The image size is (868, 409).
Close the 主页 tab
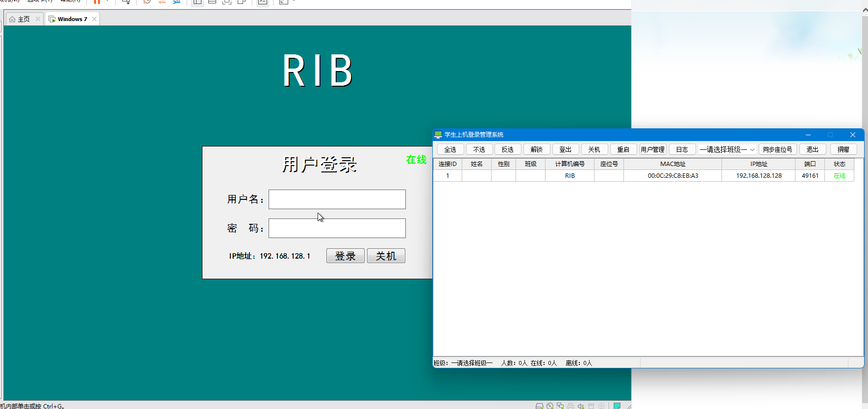[x=38, y=19]
